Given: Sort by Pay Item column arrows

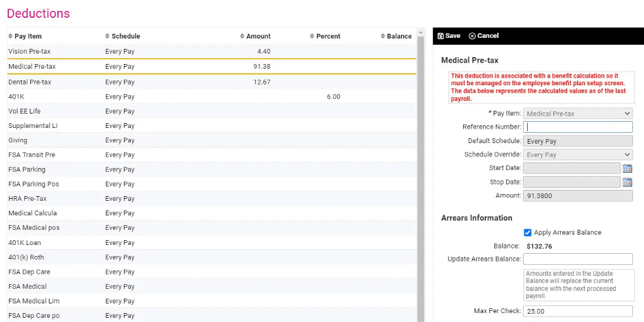Looking at the screenshot, I should [x=10, y=36].
